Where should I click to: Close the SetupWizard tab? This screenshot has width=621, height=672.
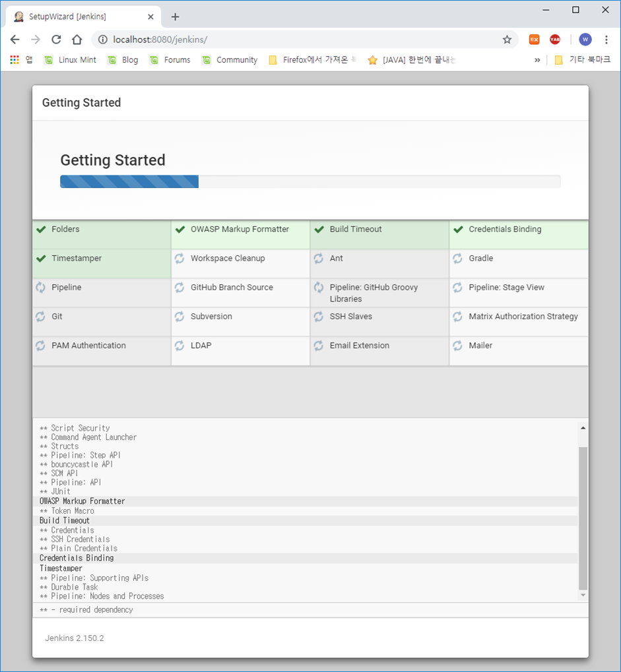(150, 16)
